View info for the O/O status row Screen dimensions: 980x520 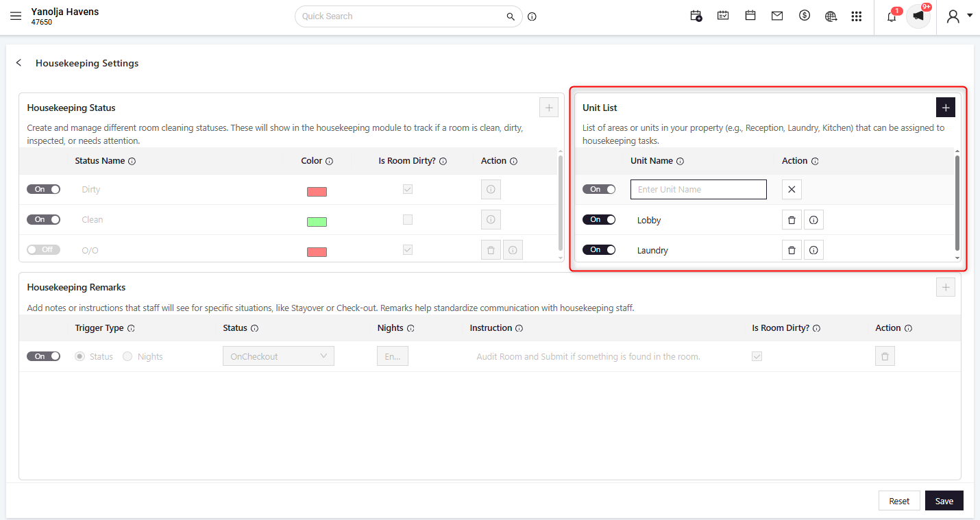513,250
